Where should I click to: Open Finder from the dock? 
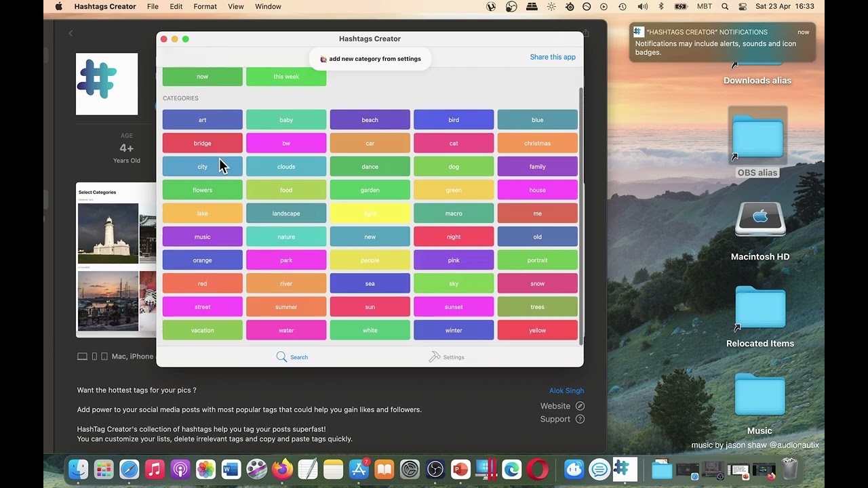[79, 469]
